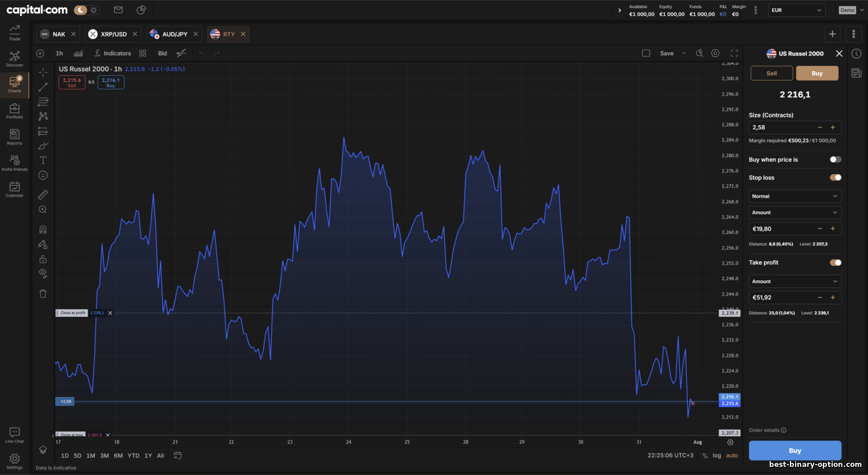Open the Calendar sidebar panel
This screenshot has width=868, height=475.
click(14, 189)
